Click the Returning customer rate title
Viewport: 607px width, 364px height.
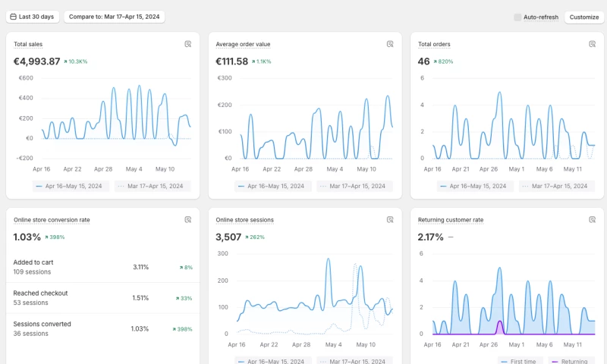coord(451,220)
